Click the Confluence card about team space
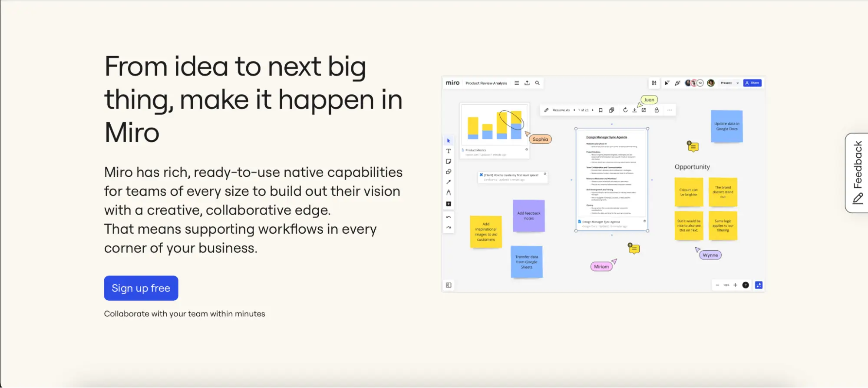868x388 pixels. point(513,177)
